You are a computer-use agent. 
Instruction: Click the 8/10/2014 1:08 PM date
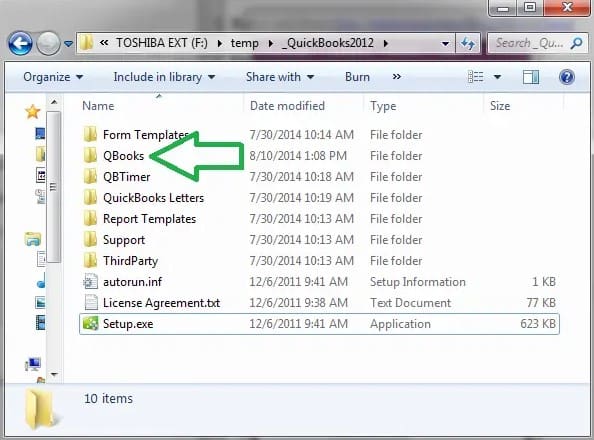point(298,156)
